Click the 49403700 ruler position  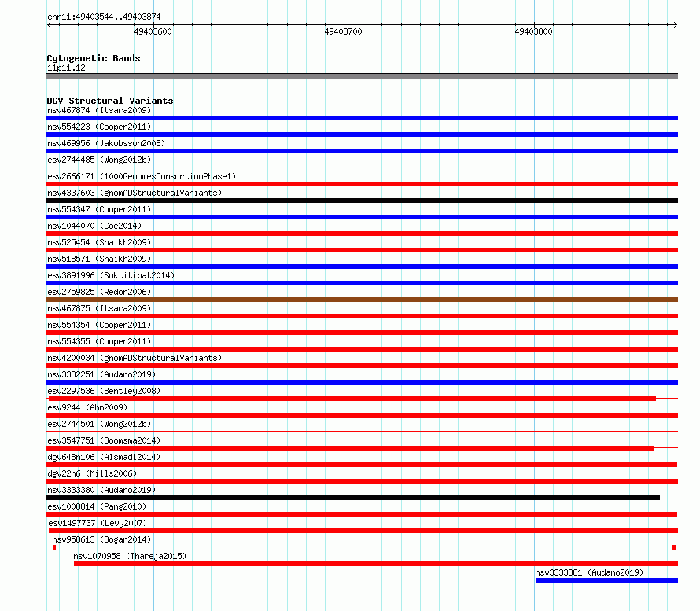(x=343, y=31)
